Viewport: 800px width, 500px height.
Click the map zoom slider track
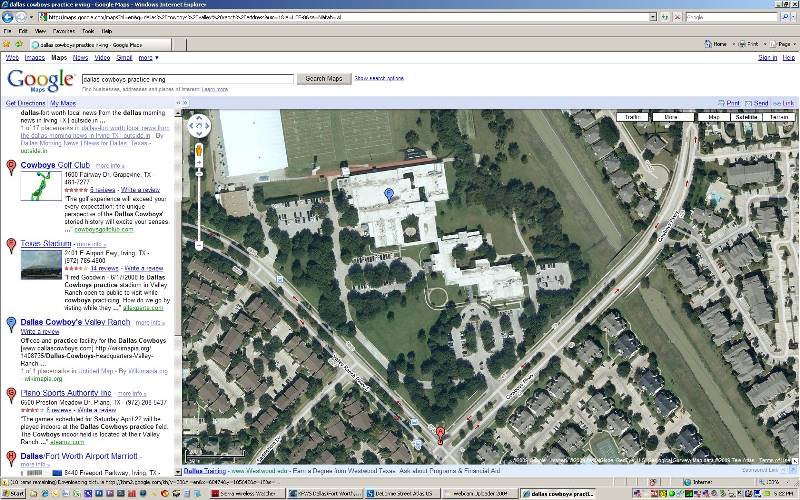coord(199,207)
